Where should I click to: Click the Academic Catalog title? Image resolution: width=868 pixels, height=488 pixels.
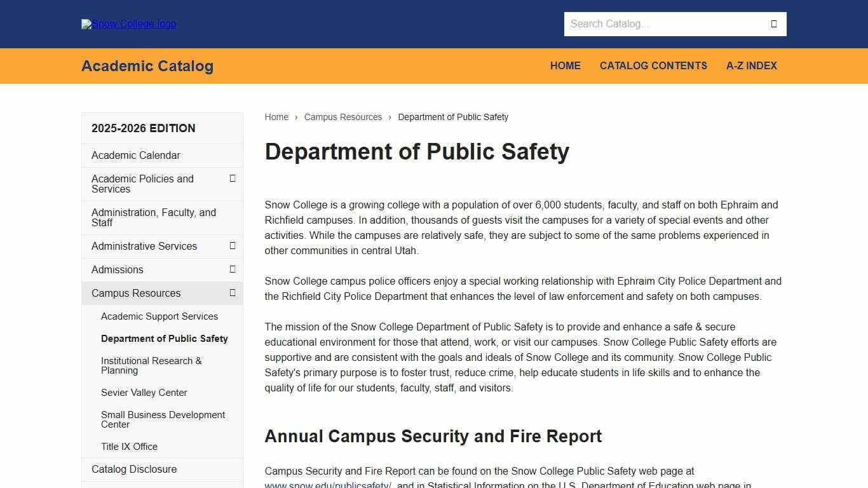coord(147,65)
